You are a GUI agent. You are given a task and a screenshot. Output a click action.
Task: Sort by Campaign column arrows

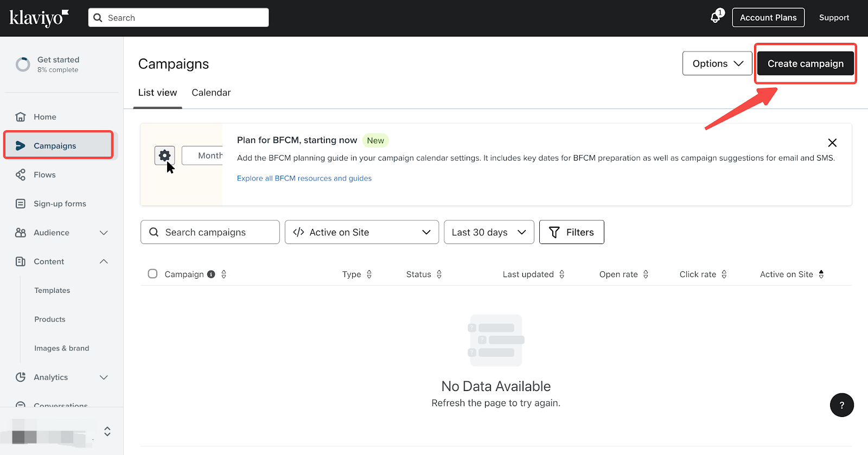(224, 274)
